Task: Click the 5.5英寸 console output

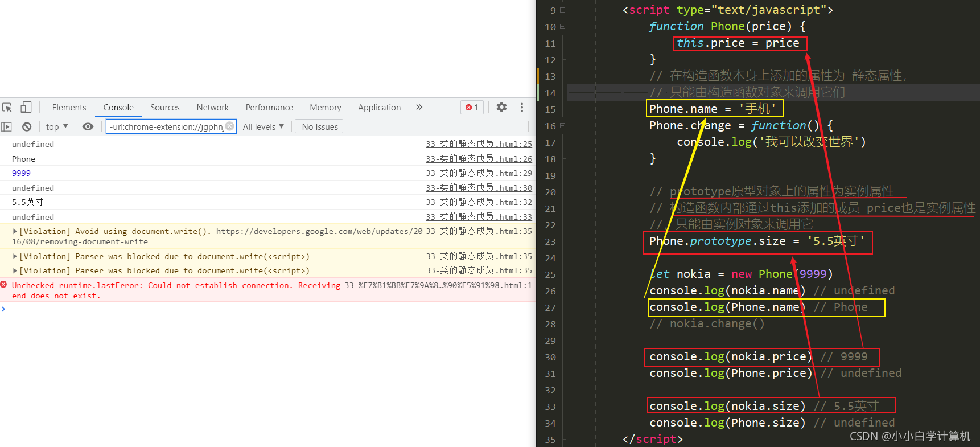Action: pos(27,202)
